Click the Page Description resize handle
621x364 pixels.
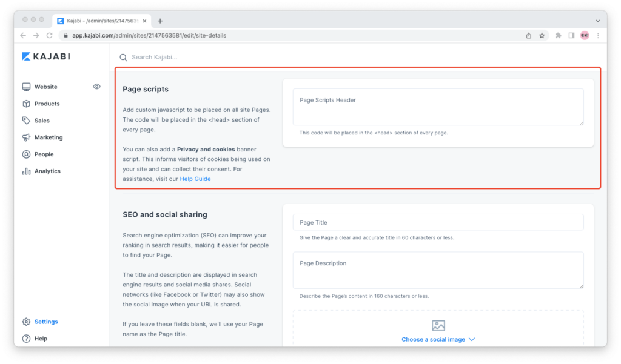tap(582, 286)
